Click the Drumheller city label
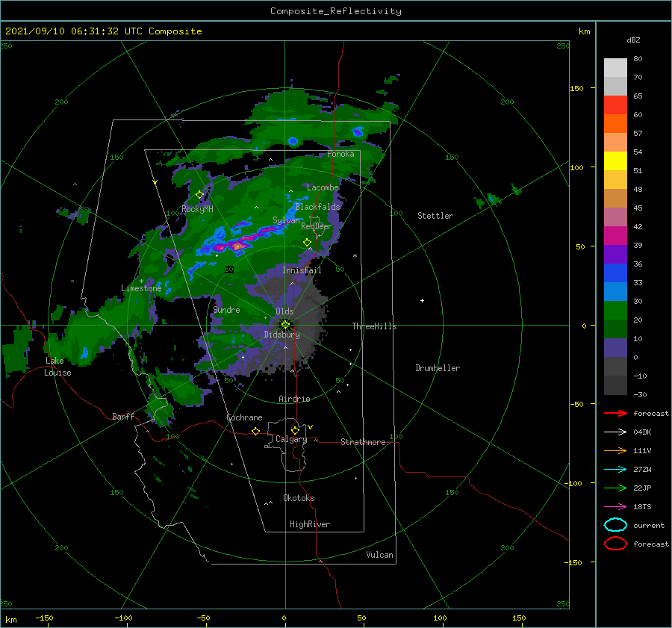The image size is (672, 628). [x=438, y=368]
